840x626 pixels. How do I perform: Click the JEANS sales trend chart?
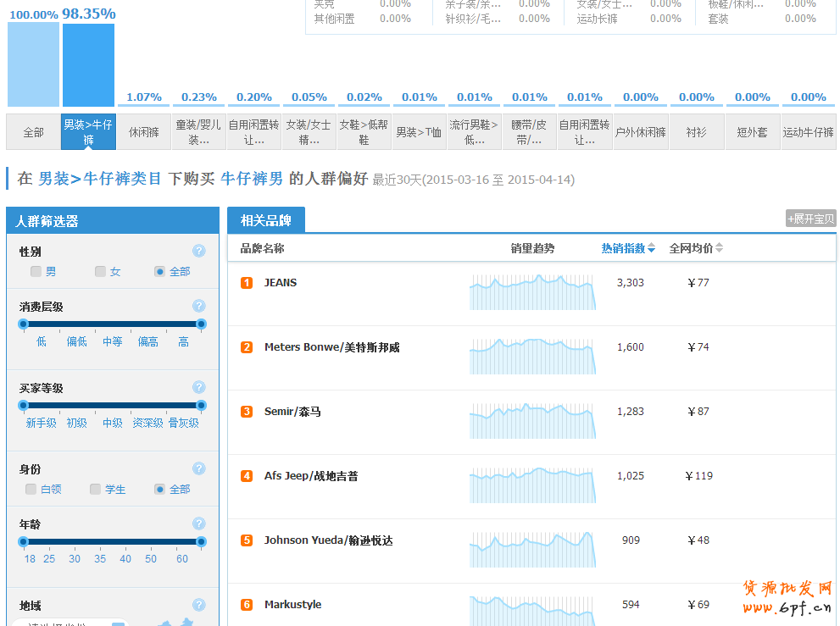point(532,292)
